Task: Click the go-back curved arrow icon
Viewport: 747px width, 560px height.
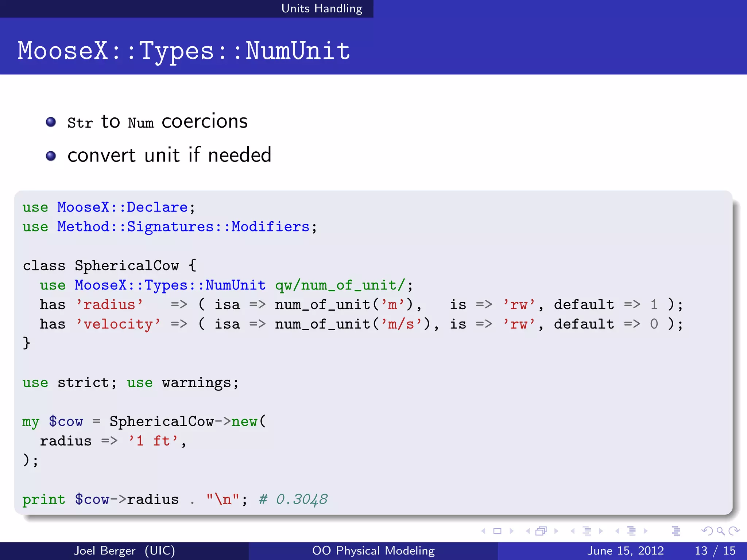Action: [707, 531]
